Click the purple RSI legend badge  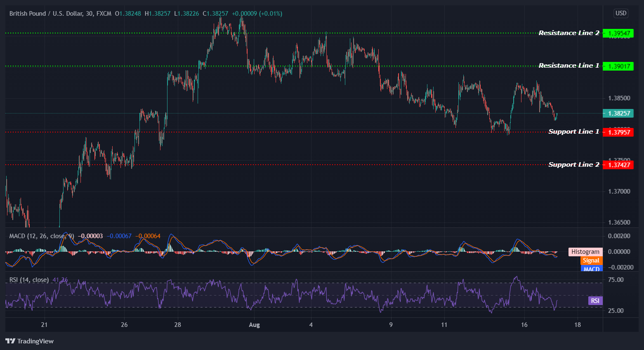[594, 300]
